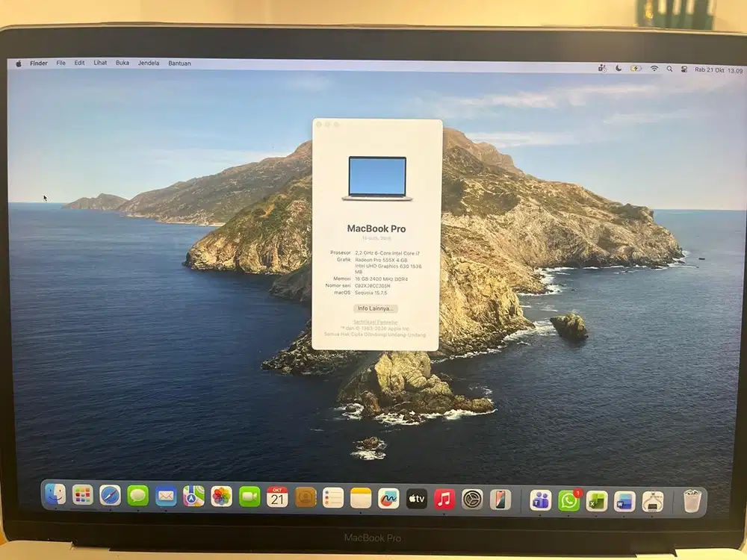Click the Sequoia 15.7.5 macOS version text
The image size is (747, 560).
[x=371, y=293]
